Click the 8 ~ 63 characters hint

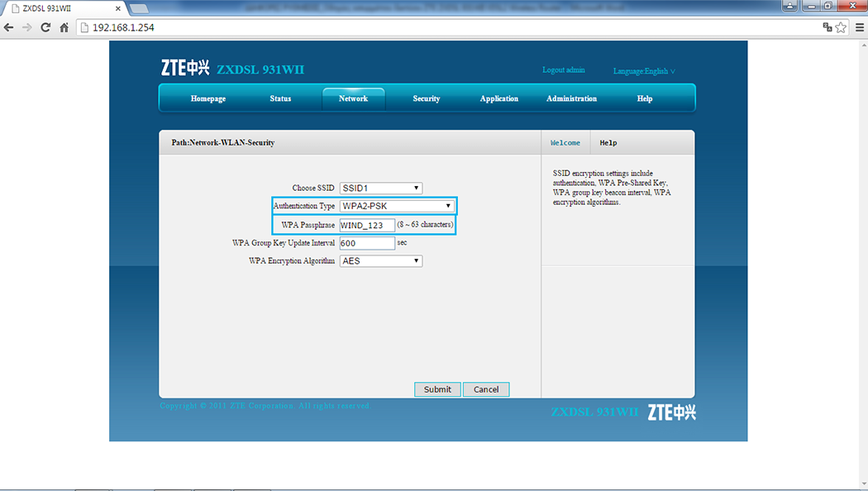425,225
